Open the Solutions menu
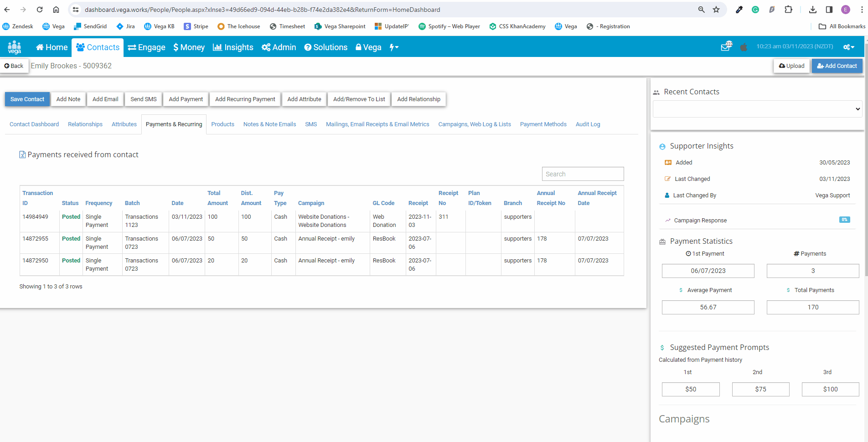The width and height of the screenshot is (868, 442). 326,47
